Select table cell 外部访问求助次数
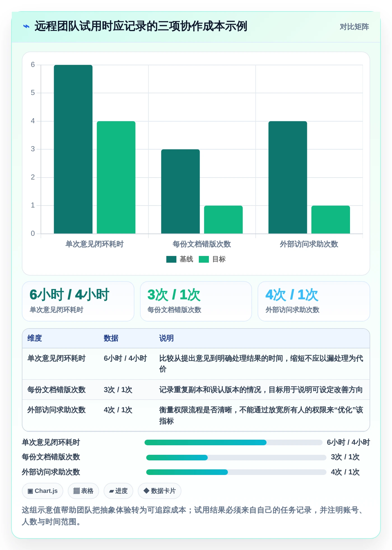The image size is (392, 550). click(x=56, y=410)
